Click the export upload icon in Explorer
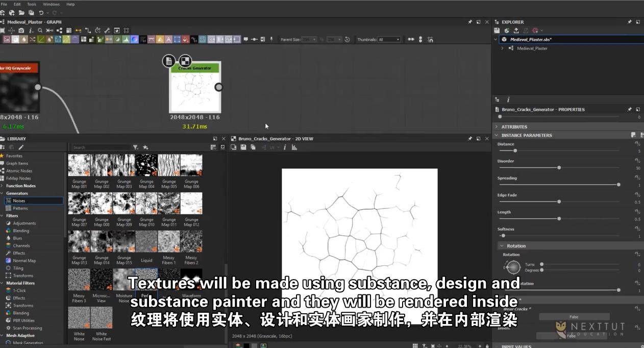644x348 pixels. [x=516, y=31]
